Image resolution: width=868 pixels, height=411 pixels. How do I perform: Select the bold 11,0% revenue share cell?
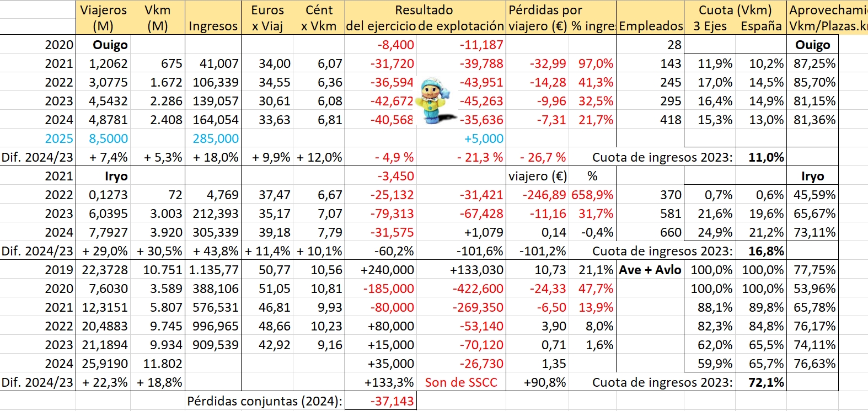[x=765, y=157]
